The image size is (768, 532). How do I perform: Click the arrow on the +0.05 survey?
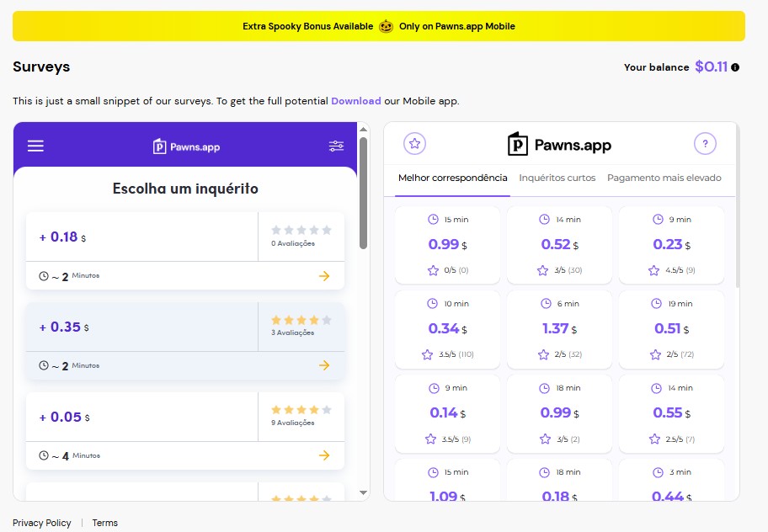click(324, 455)
